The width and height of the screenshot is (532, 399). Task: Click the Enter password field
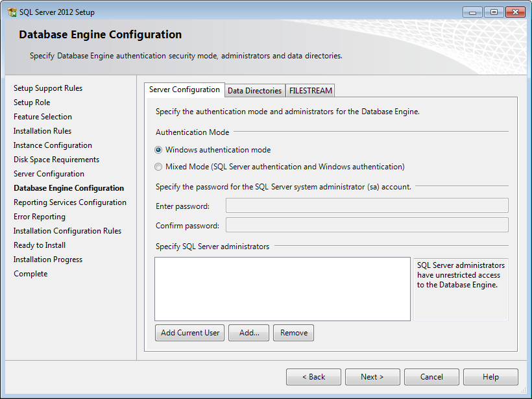point(367,206)
